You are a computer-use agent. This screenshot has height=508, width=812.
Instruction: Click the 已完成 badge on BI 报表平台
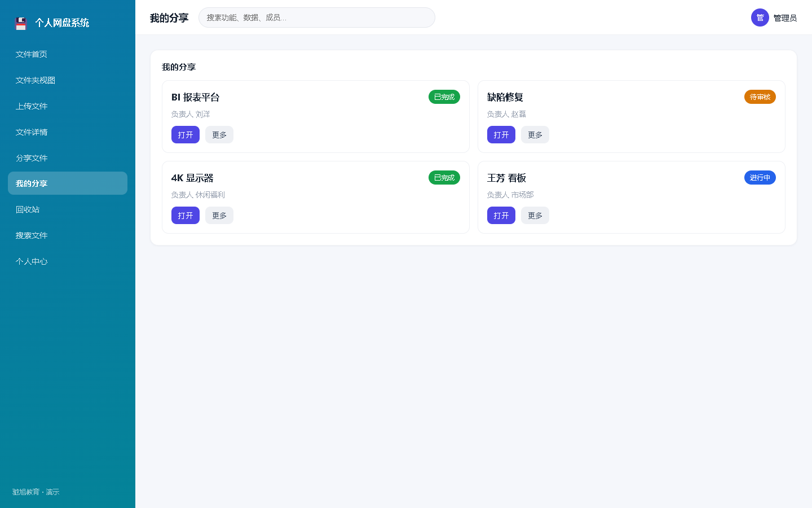pyautogui.click(x=444, y=97)
